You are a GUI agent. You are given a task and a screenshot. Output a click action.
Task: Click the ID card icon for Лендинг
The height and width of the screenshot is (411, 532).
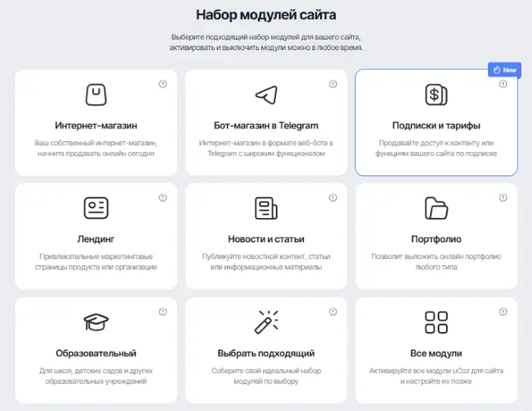[96, 208]
